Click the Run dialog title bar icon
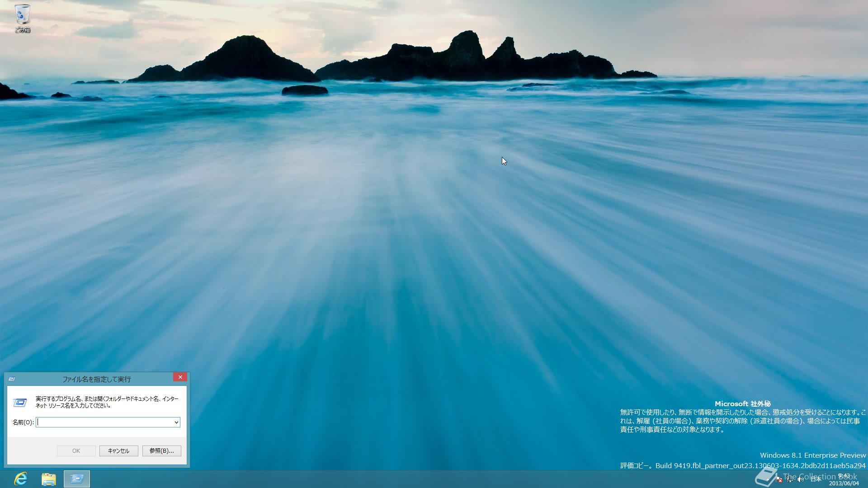The height and width of the screenshot is (488, 868). 12,379
